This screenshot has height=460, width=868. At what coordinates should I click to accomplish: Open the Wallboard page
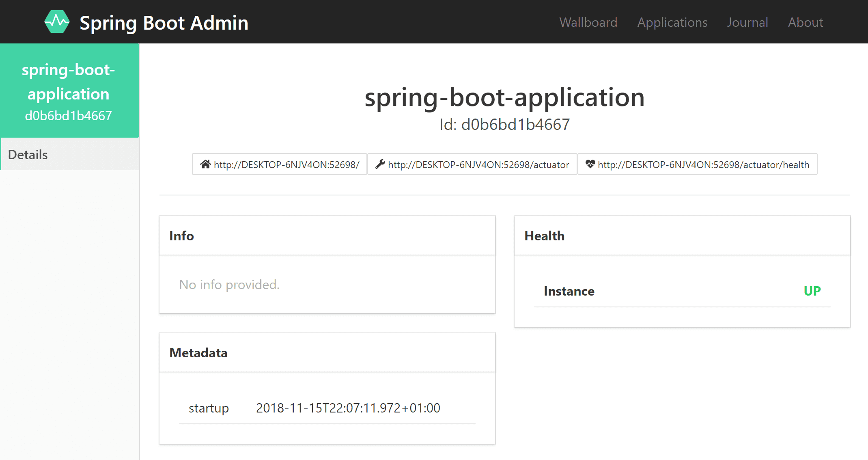click(588, 22)
